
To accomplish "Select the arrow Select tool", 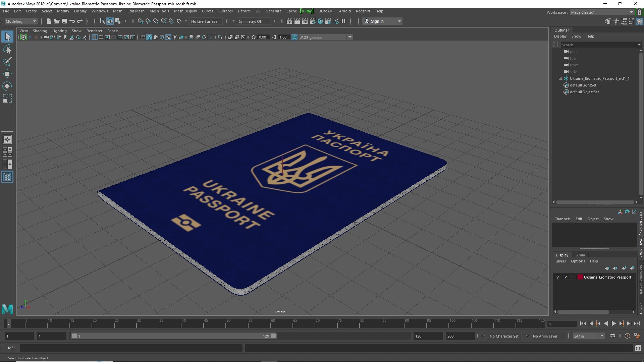I will [7, 37].
